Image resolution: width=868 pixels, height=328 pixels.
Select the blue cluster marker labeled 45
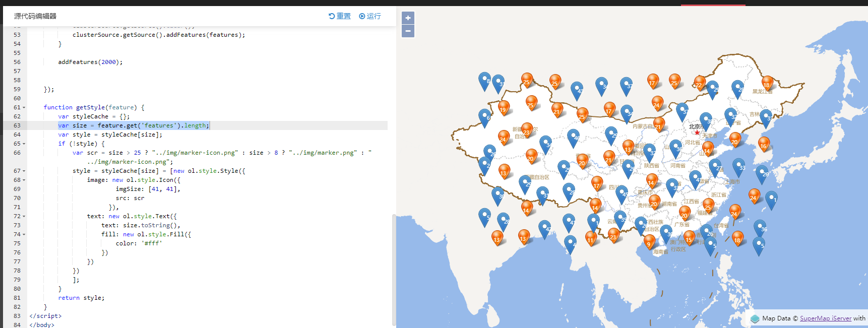click(x=622, y=194)
